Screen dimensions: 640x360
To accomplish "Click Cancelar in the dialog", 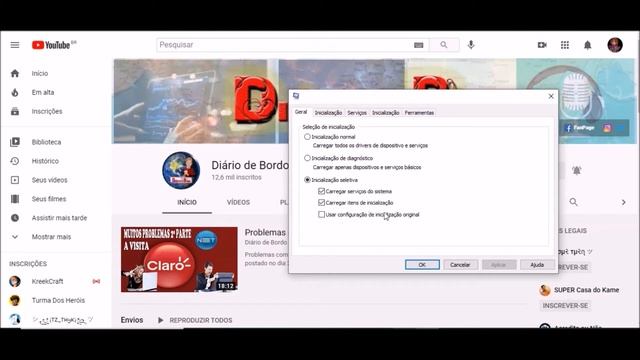I will pyautogui.click(x=460, y=265).
